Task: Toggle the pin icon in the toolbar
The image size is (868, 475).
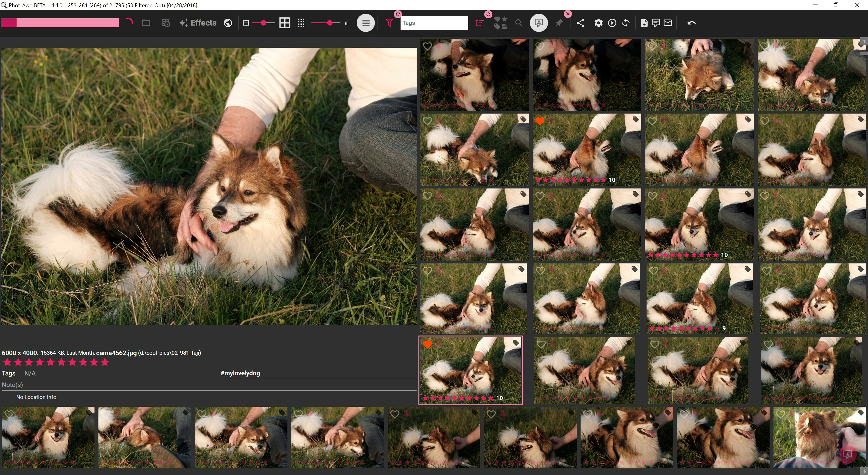Action: [x=559, y=23]
